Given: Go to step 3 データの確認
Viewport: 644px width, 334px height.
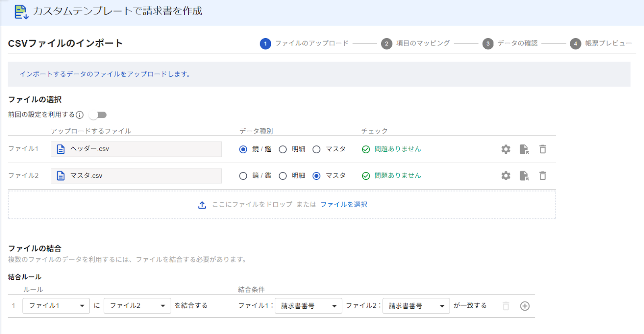Looking at the screenshot, I should [510, 43].
